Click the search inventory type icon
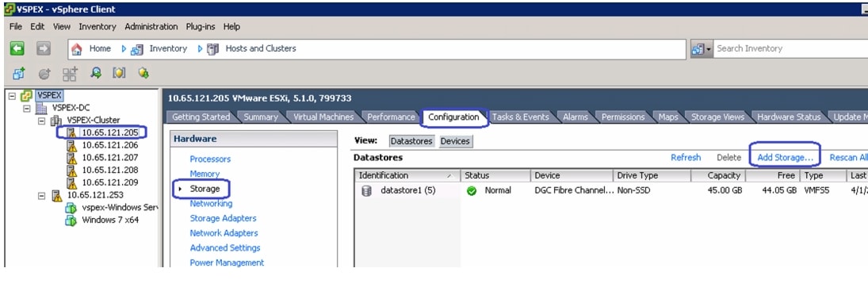This screenshot has height=295, width=868. [701, 49]
